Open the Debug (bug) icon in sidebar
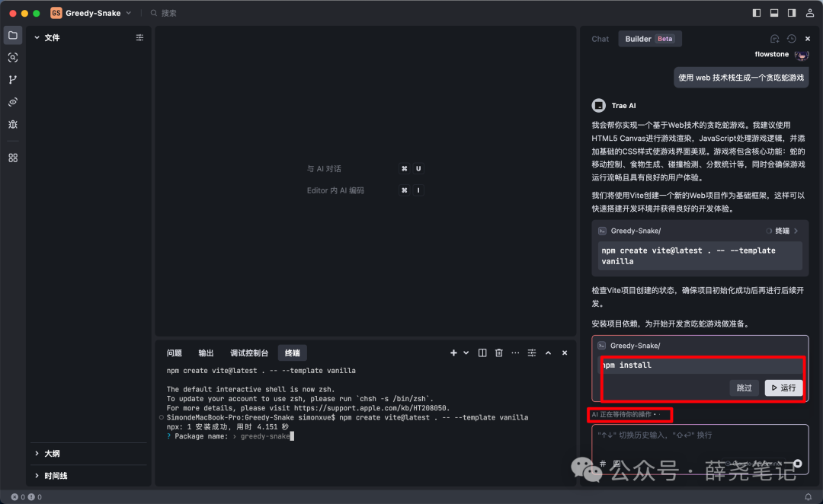 (12, 123)
